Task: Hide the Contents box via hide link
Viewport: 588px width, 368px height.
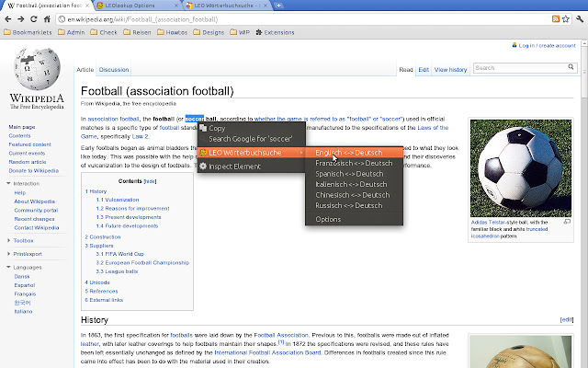Action: (x=150, y=181)
